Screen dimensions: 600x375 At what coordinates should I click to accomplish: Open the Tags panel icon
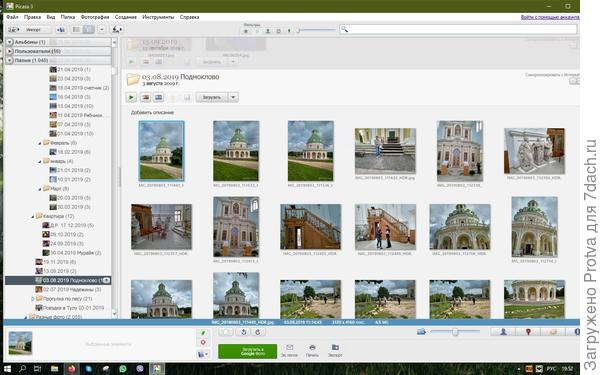pyautogui.click(x=553, y=332)
